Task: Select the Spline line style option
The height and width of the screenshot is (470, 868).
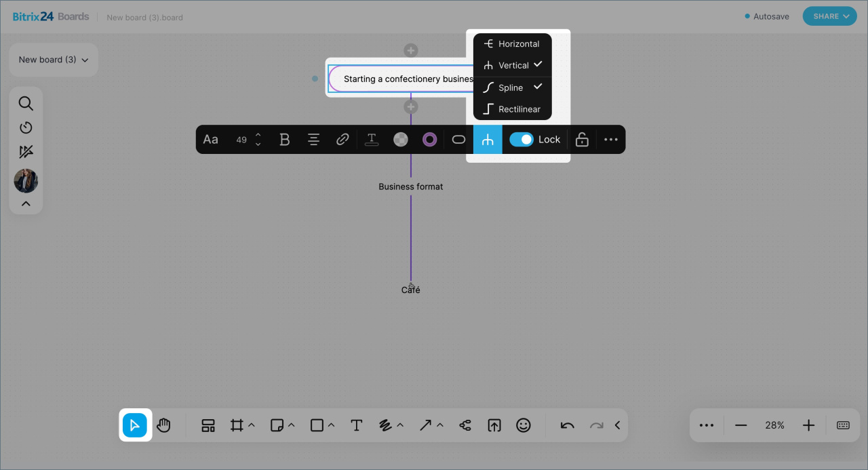Action: [x=512, y=87]
